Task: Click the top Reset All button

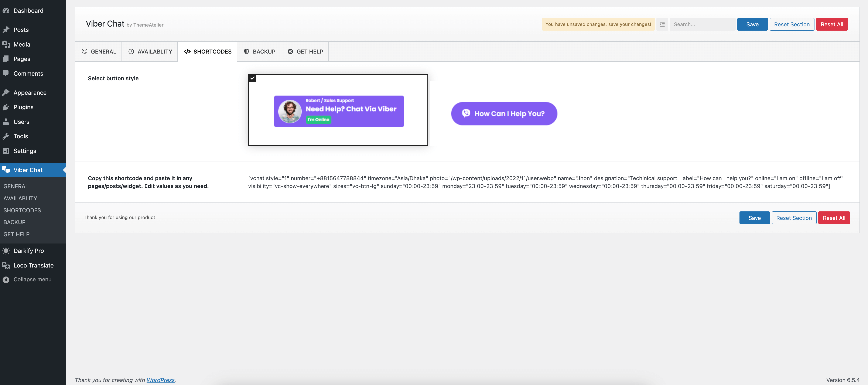Action: coord(832,24)
